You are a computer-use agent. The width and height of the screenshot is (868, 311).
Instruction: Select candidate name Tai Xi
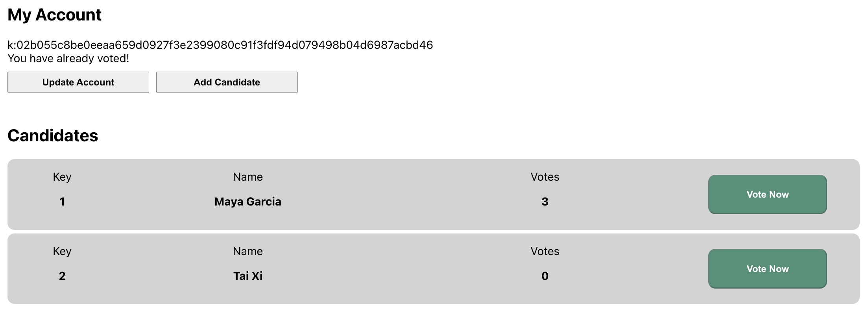click(247, 276)
